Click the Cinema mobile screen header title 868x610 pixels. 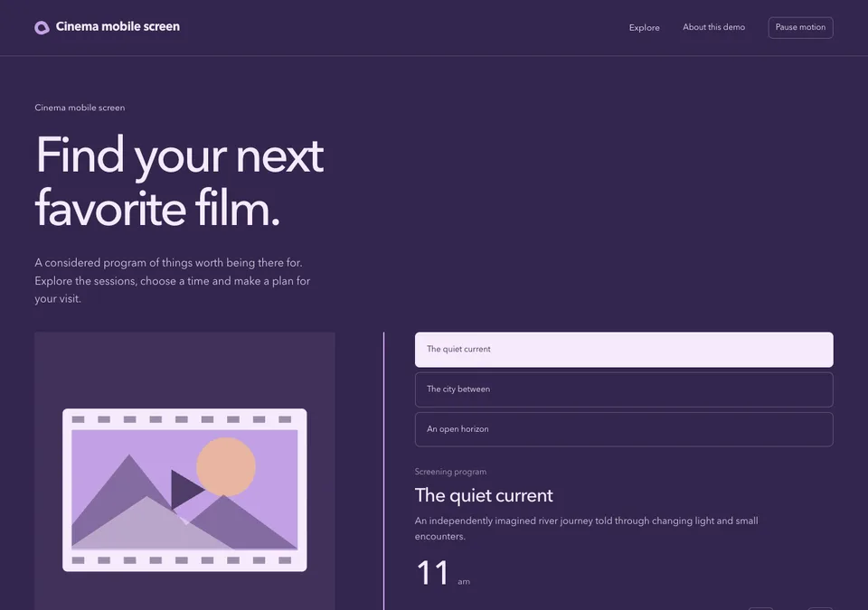tap(118, 26)
